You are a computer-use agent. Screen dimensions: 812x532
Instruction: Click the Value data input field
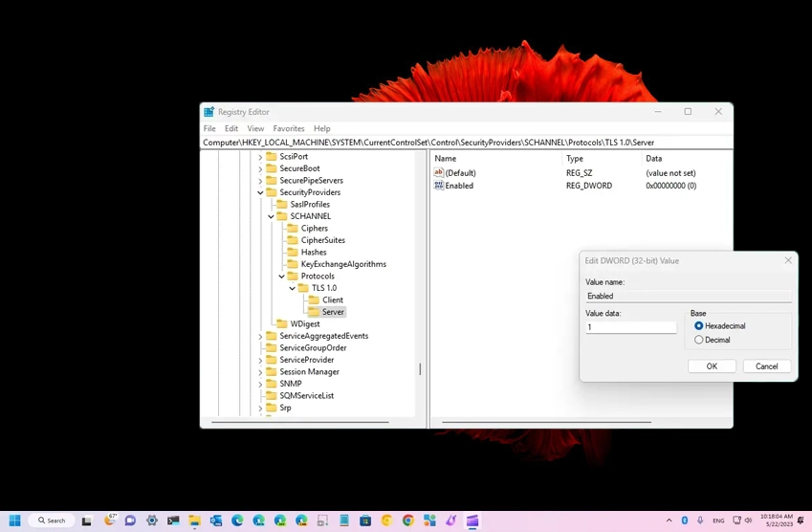pos(630,327)
